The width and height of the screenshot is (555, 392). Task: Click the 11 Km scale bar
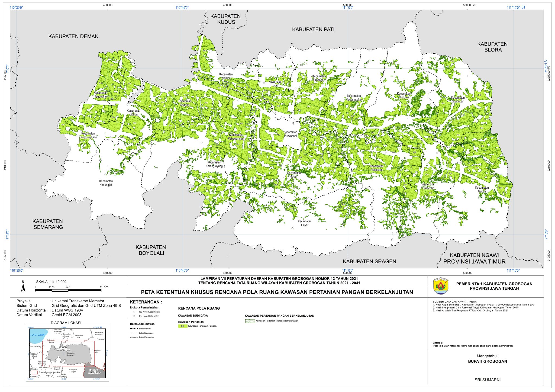coord(68,291)
